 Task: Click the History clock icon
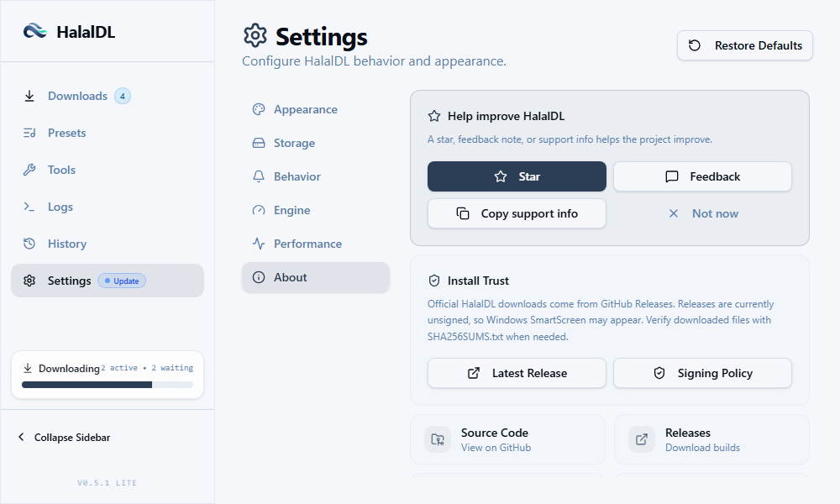pyautogui.click(x=29, y=244)
